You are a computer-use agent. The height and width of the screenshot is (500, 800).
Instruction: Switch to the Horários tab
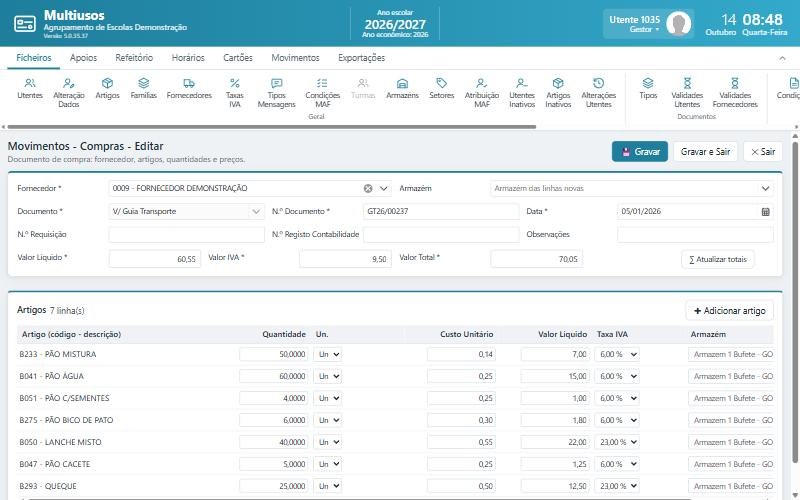click(x=188, y=58)
